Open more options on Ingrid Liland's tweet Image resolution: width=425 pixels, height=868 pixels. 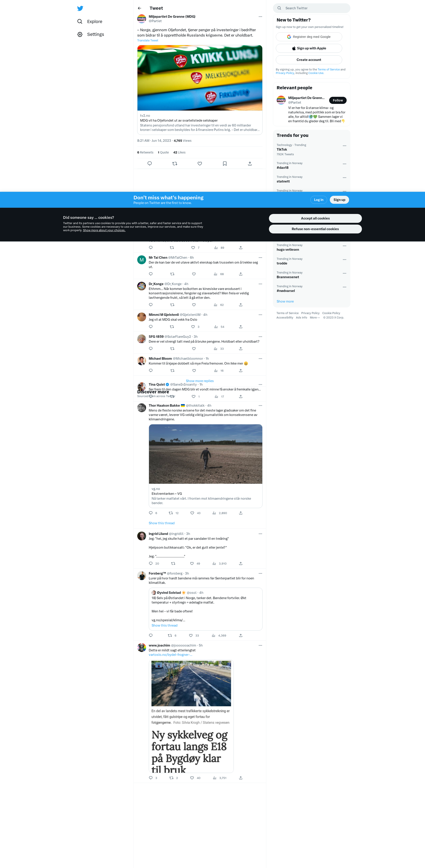point(260,534)
